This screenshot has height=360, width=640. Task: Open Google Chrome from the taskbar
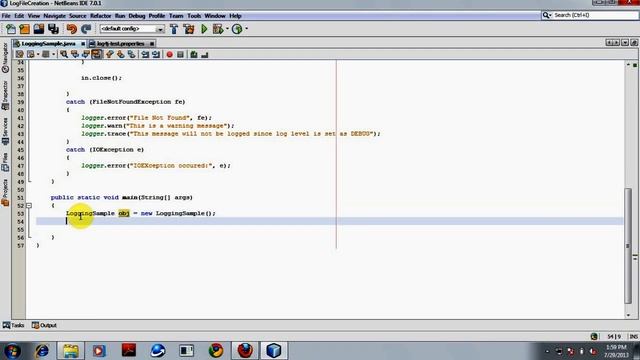pos(216,351)
